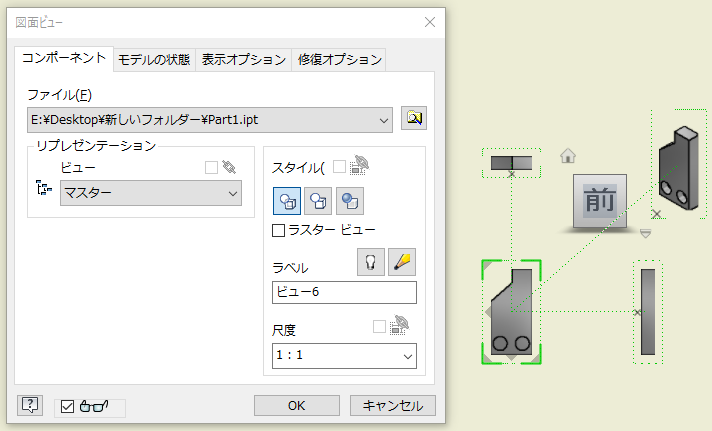Select hidden line style icon
The width and height of the screenshot is (712, 431).
287,201
